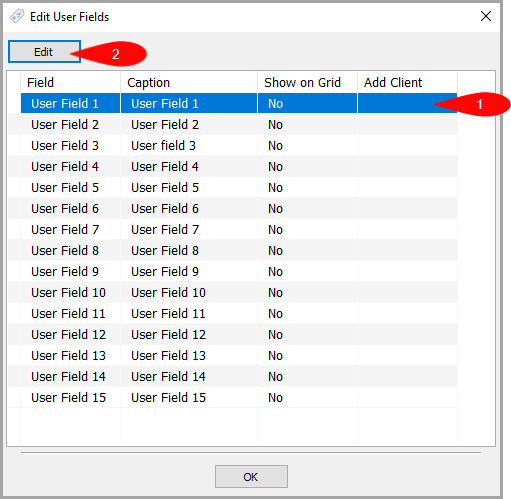Click 'No' in the User Field 7 row
Image resolution: width=511 pixels, height=499 pixels.
coord(276,230)
